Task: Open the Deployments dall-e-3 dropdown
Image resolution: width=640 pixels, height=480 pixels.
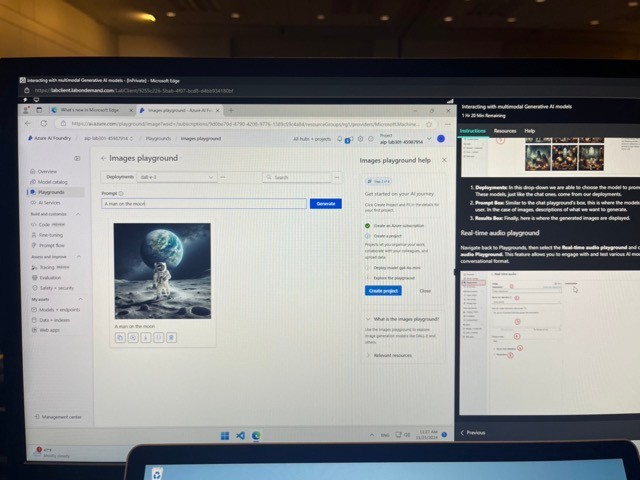Action: pyautogui.click(x=176, y=177)
